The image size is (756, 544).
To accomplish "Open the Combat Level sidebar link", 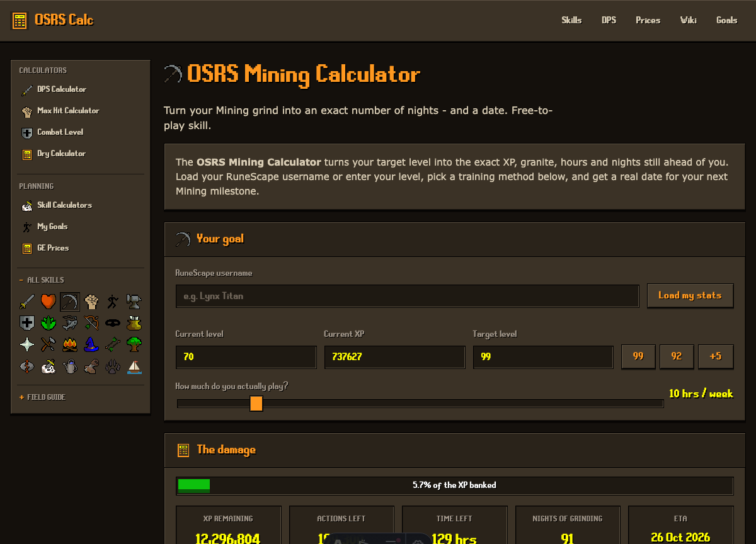I will click(x=81, y=132).
